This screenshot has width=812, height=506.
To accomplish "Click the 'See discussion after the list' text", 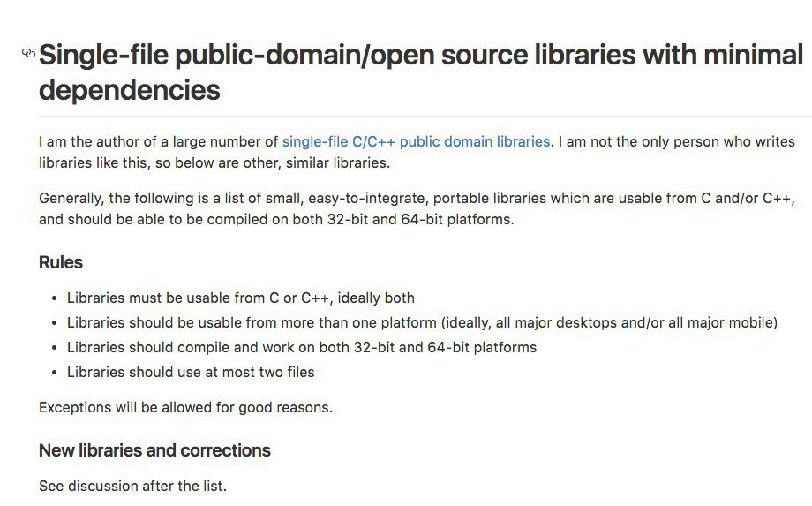I will [x=132, y=486].
